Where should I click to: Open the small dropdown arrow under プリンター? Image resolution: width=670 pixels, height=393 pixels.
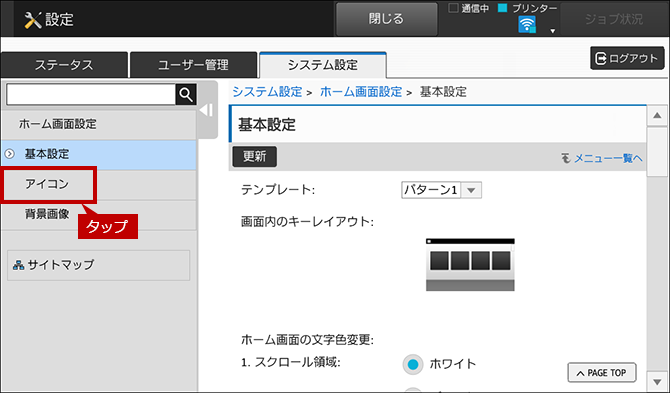click(552, 31)
